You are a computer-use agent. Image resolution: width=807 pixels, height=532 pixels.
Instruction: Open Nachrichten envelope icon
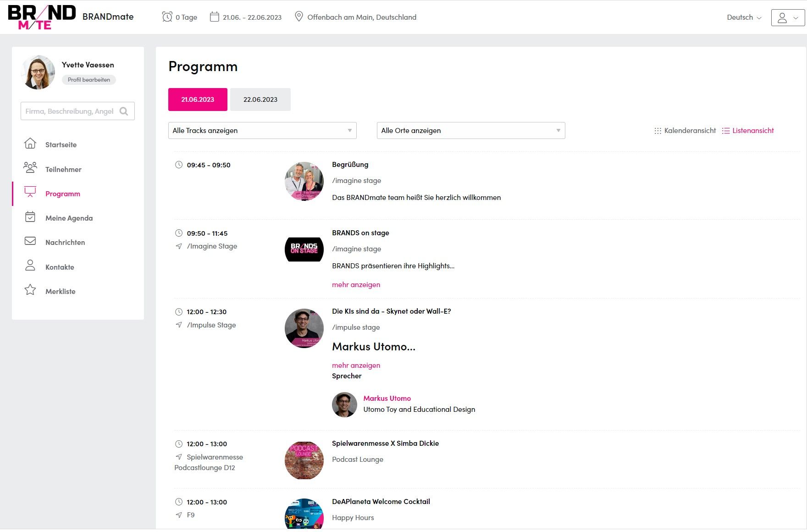30,242
